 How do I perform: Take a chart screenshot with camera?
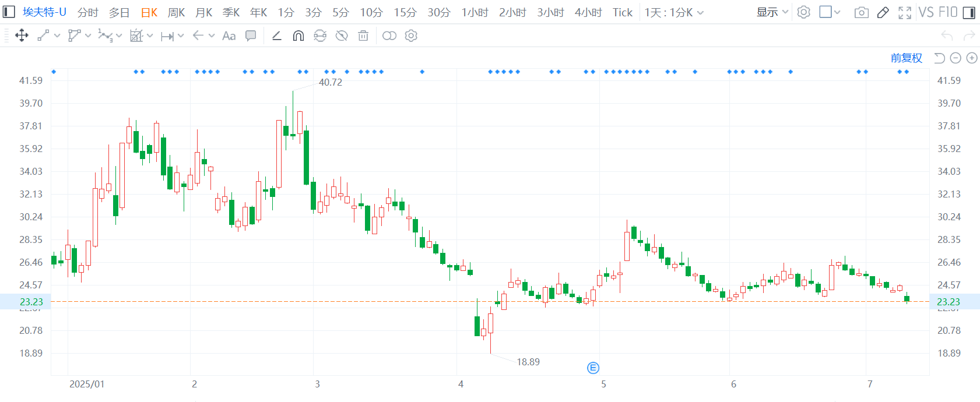tap(861, 12)
